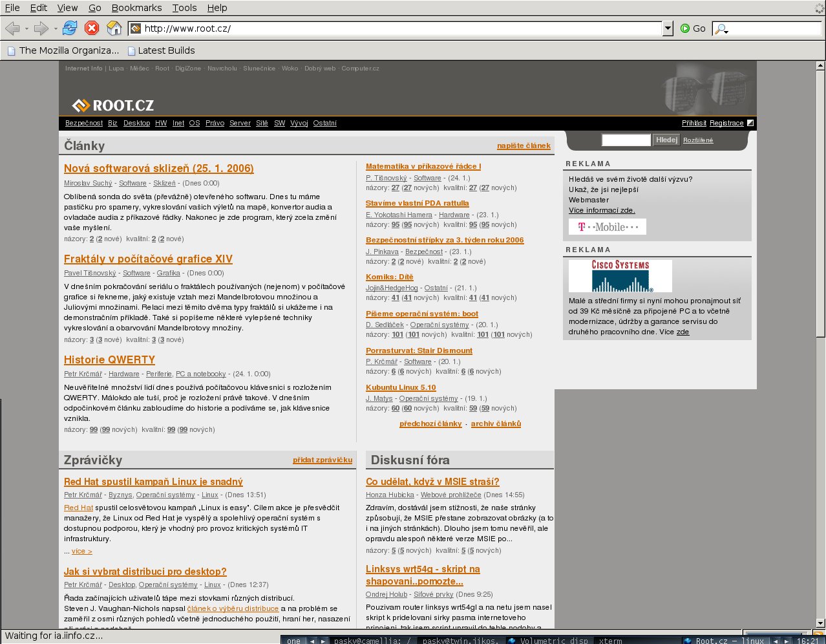The width and height of the screenshot is (826, 644).
Task: Open the Go menu
Action: (95, 8)
